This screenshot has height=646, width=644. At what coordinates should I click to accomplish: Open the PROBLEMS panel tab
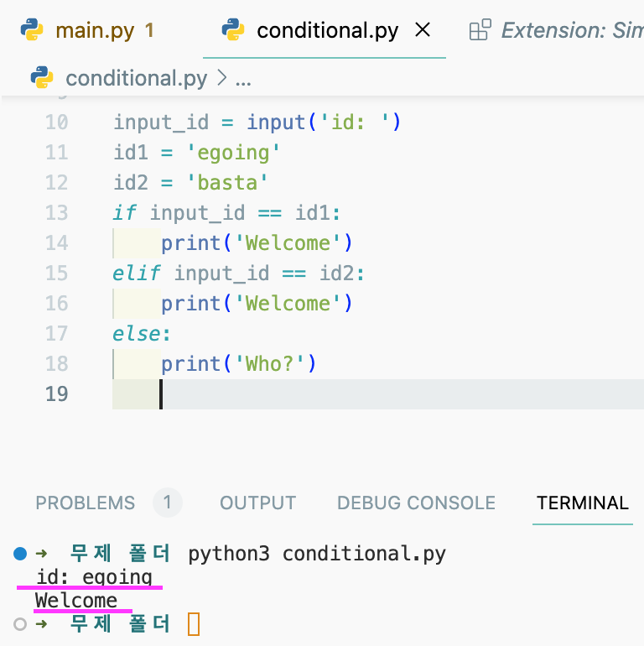pos(86,503)
